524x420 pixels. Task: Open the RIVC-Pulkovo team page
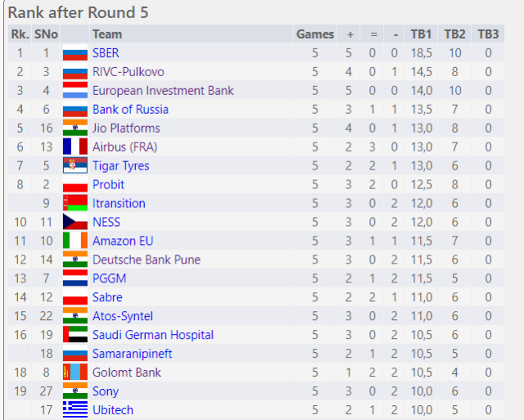click(129, 72)
